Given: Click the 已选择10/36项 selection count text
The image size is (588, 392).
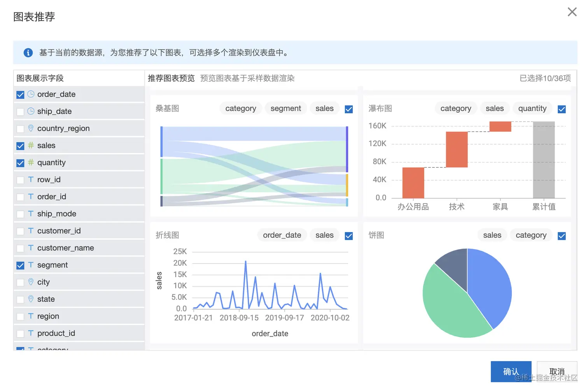Looking at the screenshot, I should (545, 78).
